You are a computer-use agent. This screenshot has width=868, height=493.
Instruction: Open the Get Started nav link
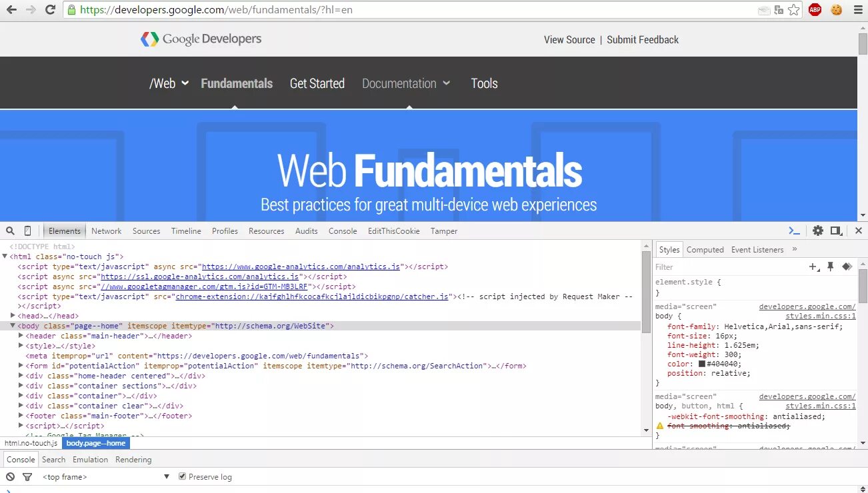(317, 83)
